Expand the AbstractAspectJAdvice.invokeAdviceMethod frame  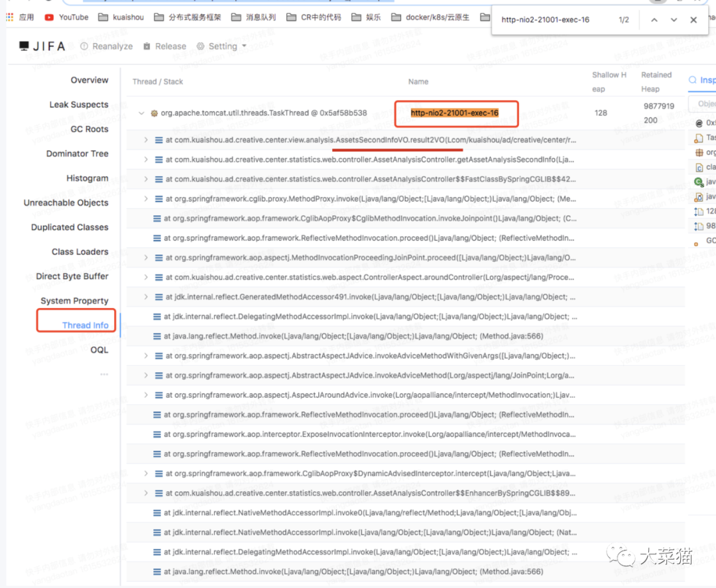146,375
